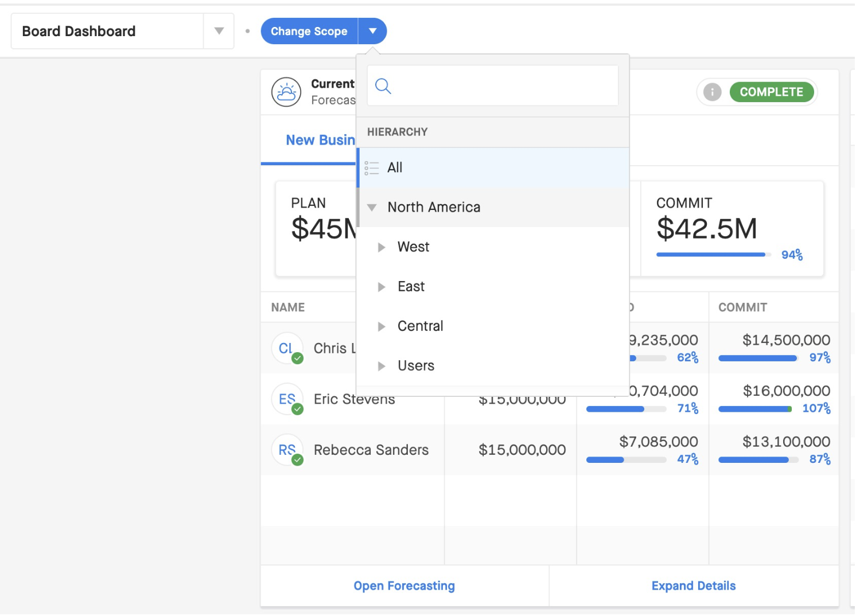Click the NAME column header
Image resolution: width=856 pixels, height=616 pixels.
(288, 307)
